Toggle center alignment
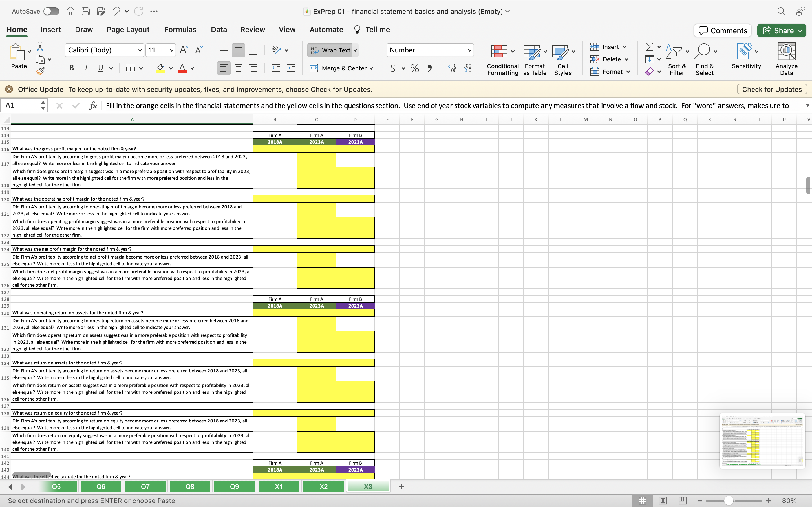Screen dimensions: 812x507 pyautogui.click(x=239, y=68)
